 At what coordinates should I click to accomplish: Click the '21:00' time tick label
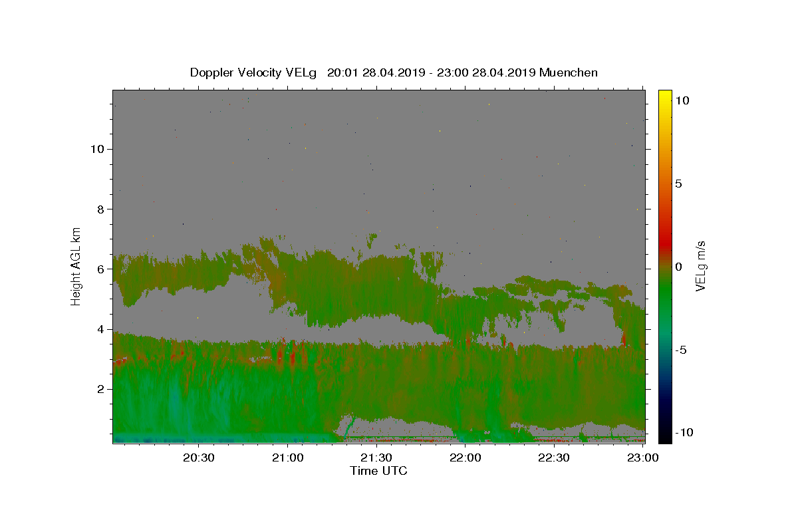288,458
